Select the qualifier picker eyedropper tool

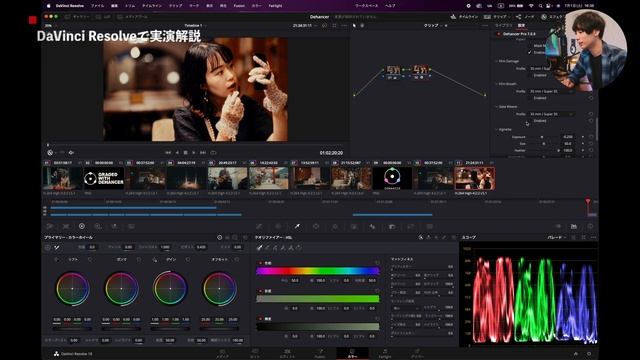click(x=259, y=247)
